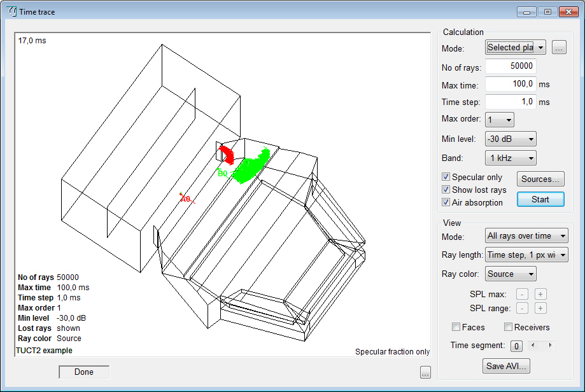This screenshot has height=392, width=585.
Task: Decrease SPL range with minus button
Action: (522, 309)
